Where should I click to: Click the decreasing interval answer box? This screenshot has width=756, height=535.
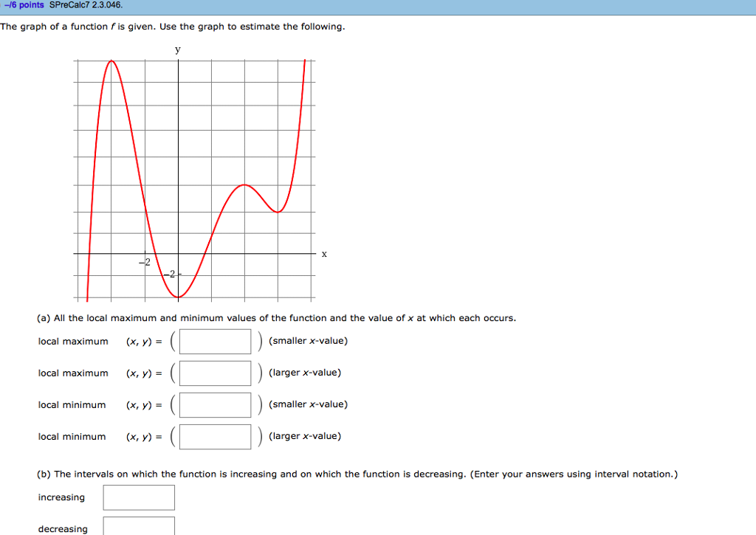coord(139,526)
